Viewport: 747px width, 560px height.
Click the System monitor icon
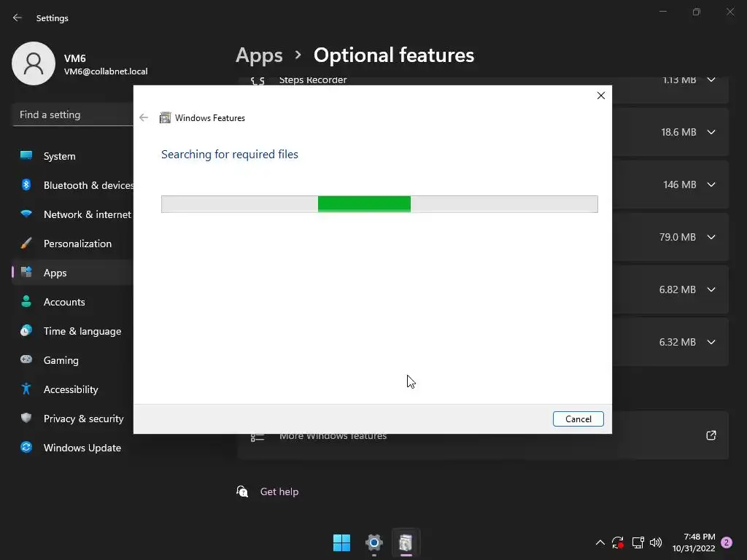coord(26,155)
